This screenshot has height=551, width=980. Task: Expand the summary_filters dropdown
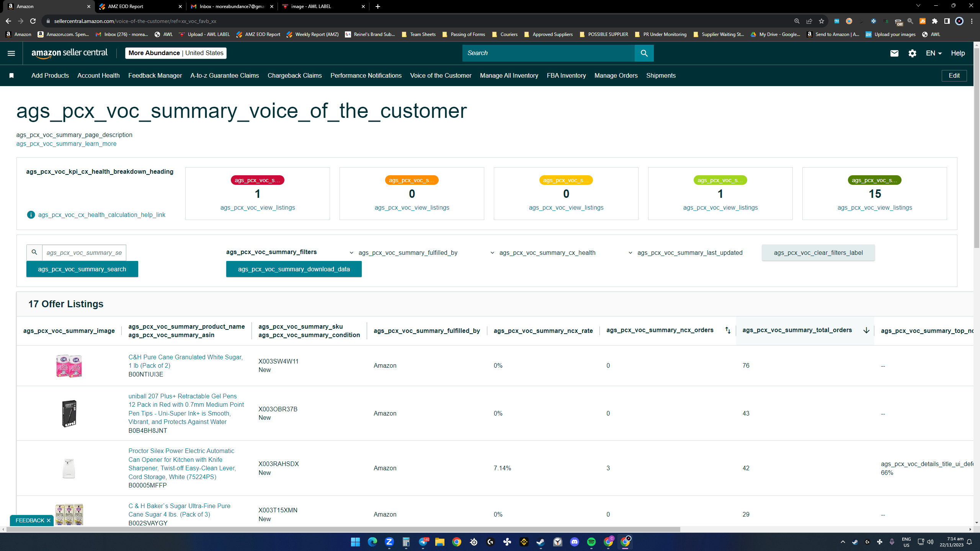tap(271, 252)
